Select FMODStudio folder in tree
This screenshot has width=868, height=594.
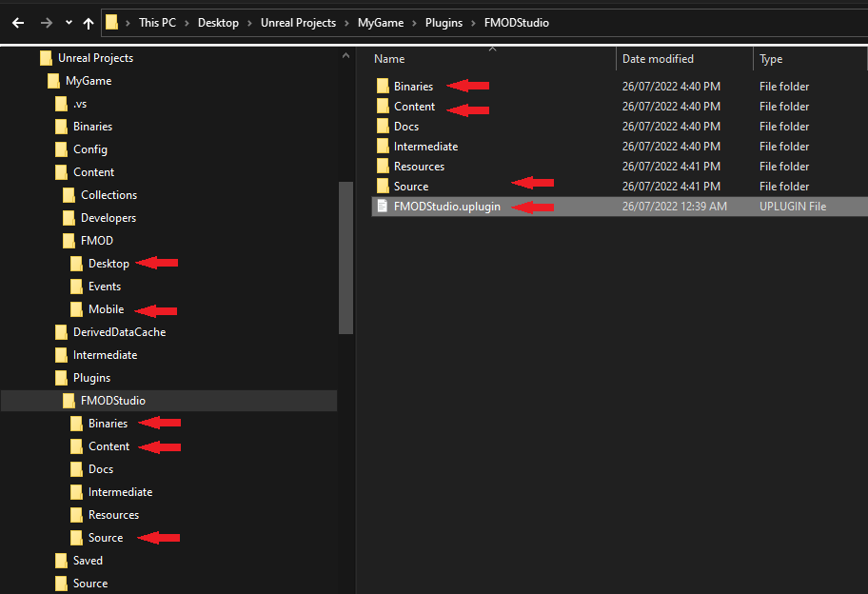pyautogui.click(x=113, y=400)
